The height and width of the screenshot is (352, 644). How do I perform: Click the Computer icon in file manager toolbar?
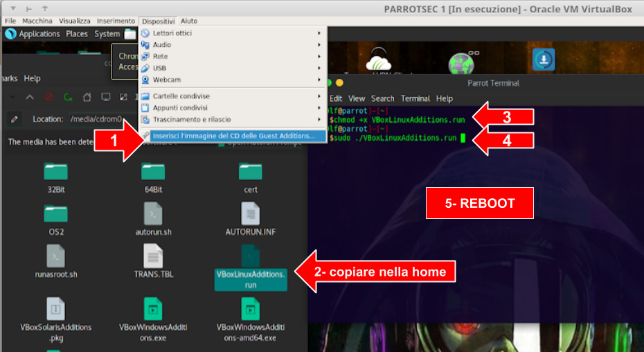(105, 97)
